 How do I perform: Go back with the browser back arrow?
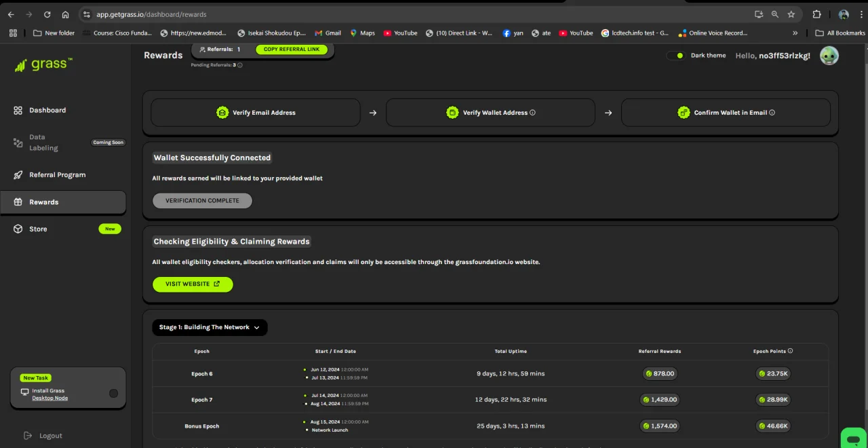coord(11,14)
